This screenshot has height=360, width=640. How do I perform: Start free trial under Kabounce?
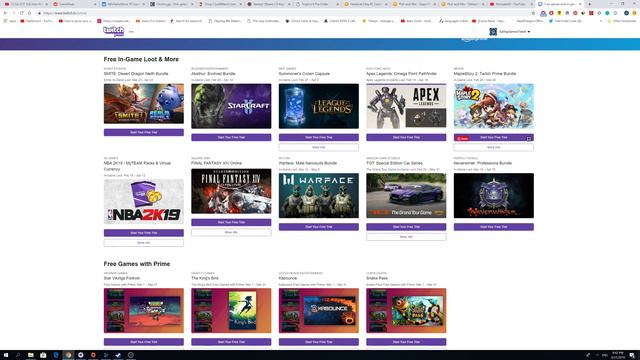[319, 342]
